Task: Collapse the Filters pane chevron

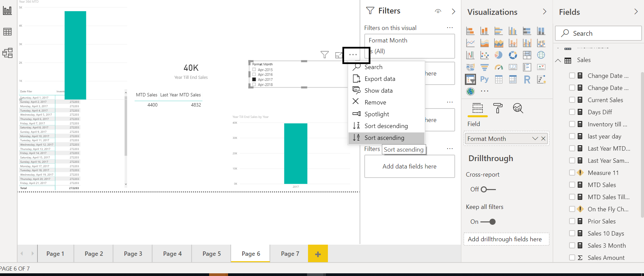Action: [x=453, y=11]
